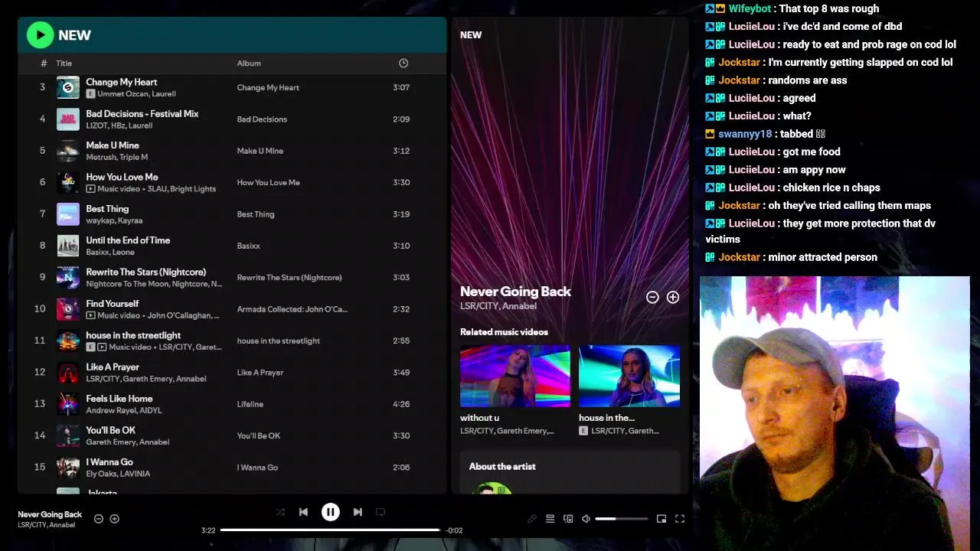
Task: Open the About the artist card
Action: pyautogui.click(x=570, y=471)
